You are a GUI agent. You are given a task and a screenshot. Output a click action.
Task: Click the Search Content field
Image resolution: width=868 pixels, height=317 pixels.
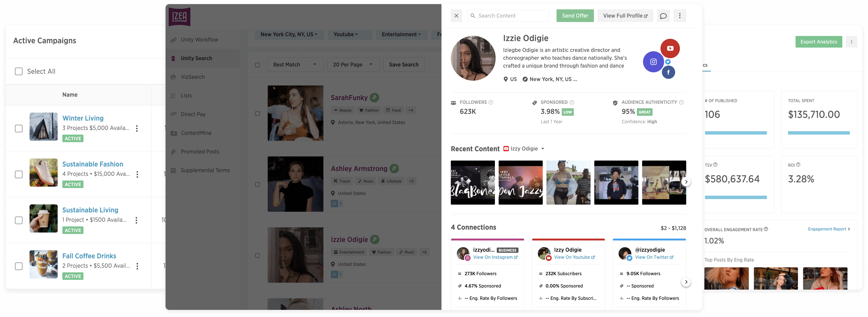507,15
